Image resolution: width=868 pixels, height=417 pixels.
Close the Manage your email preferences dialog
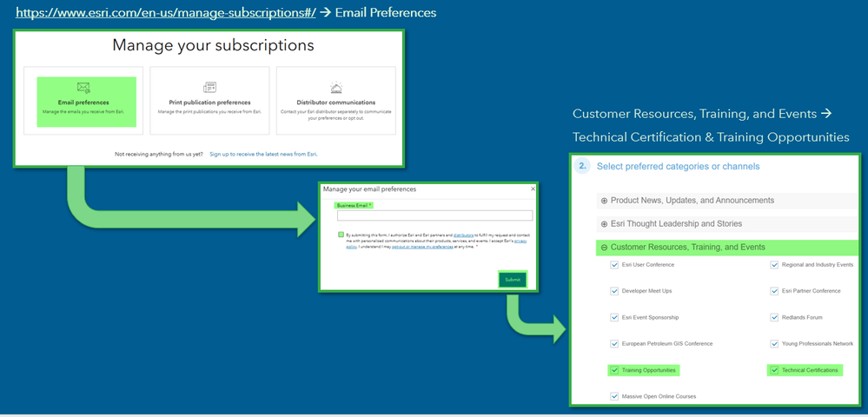pos(533,189)
